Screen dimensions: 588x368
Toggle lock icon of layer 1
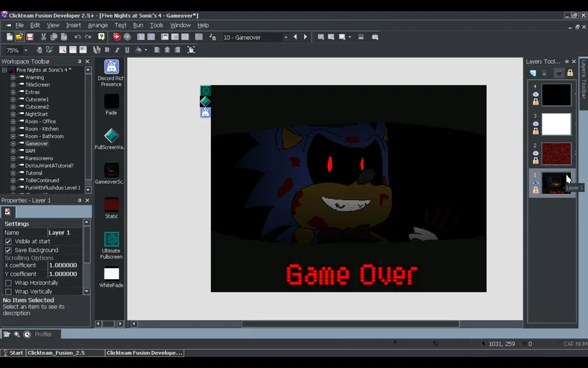point(536,190)
